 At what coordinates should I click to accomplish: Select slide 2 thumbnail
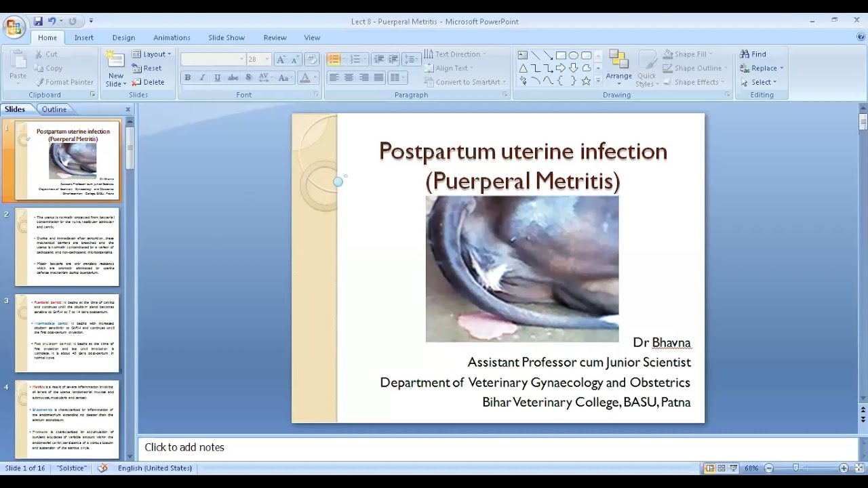point(67,247)
